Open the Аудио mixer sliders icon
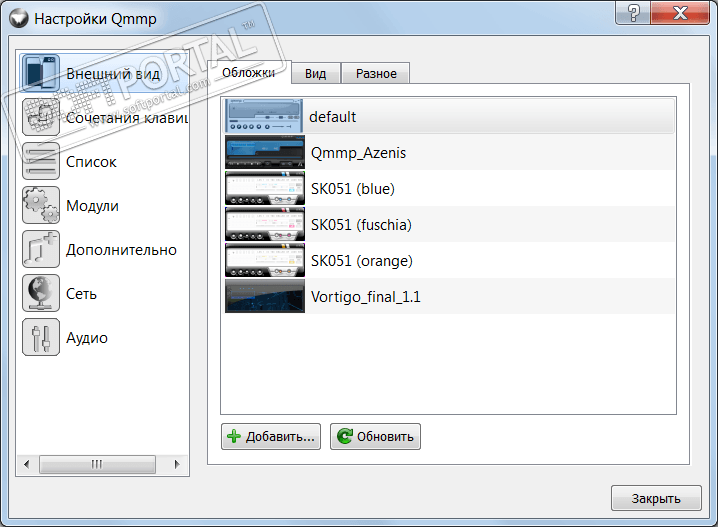The width and height of the screenshot is (718, 527). 41,337
